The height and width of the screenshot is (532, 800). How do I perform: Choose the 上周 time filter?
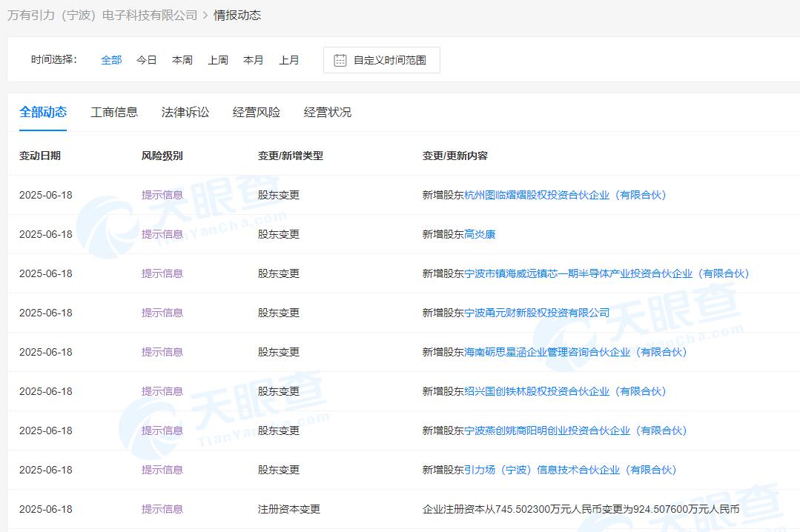[x=218, y=61]
